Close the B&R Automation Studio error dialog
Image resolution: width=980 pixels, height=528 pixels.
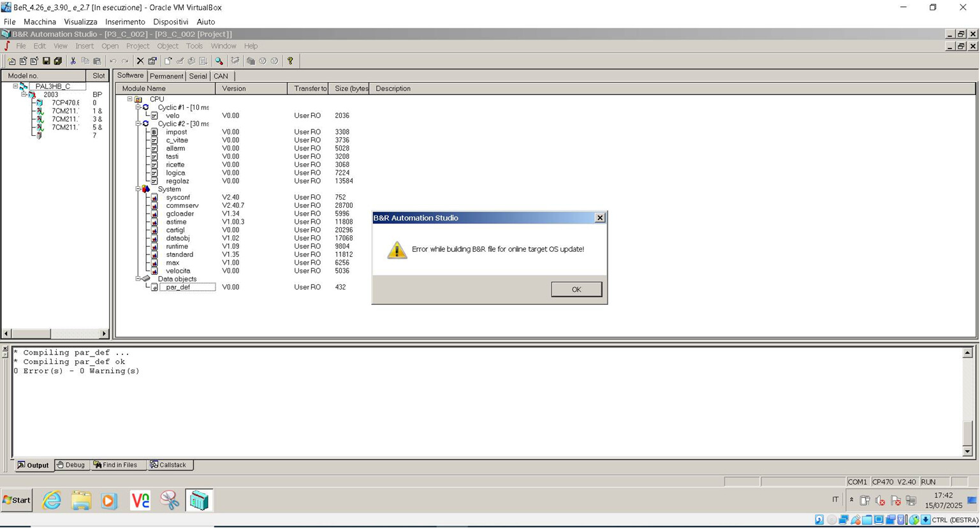tap(600, 218)
